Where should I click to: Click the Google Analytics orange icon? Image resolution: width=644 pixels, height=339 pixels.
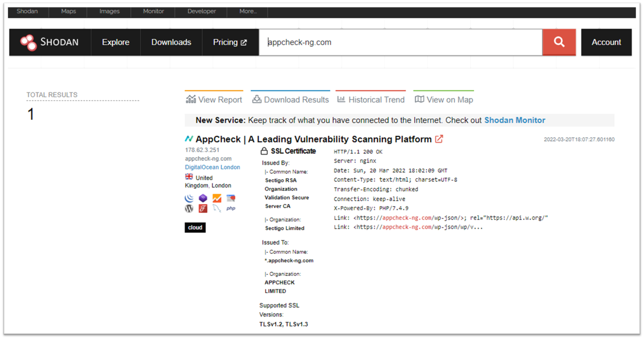(217, 198)
